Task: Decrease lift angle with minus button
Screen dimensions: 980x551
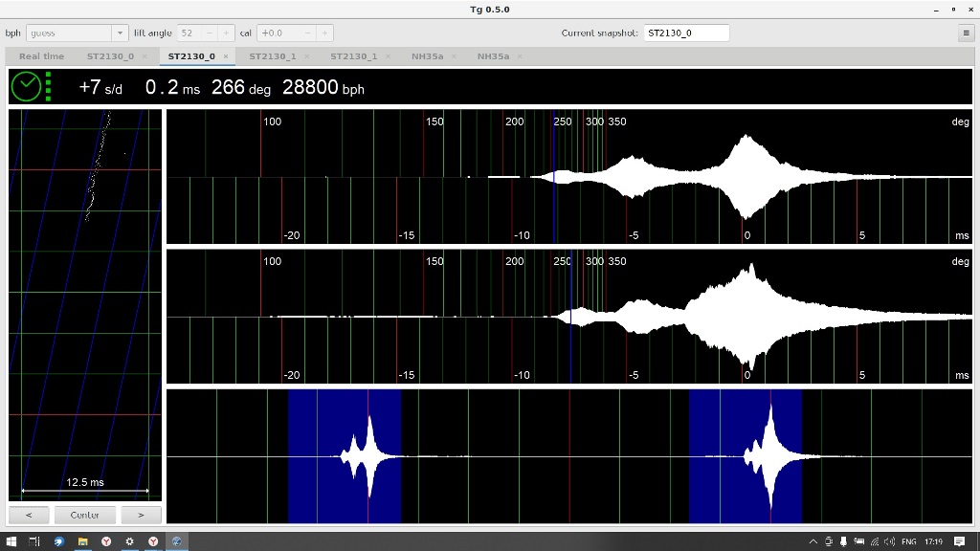Action: (x=210, y=33)
